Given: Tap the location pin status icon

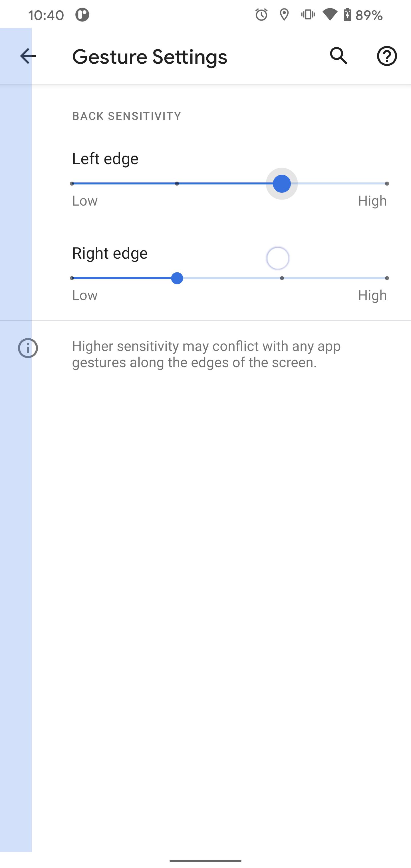Looking at the screenshot, I should [284, 15].
